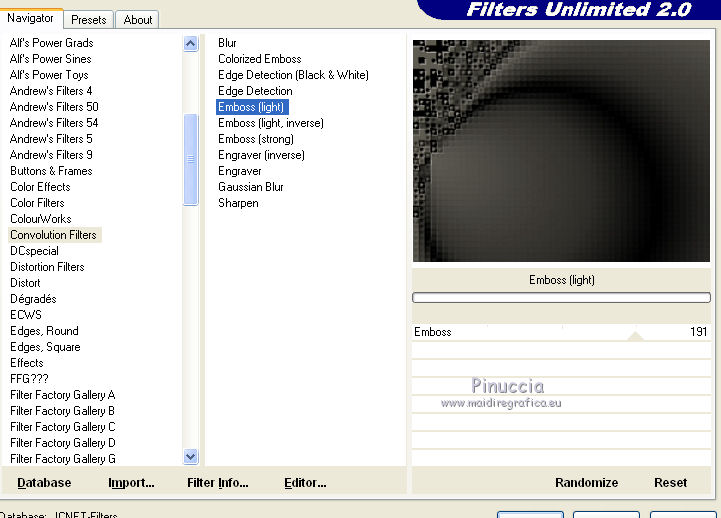Open Color Effects category

[x=40, y=187]
